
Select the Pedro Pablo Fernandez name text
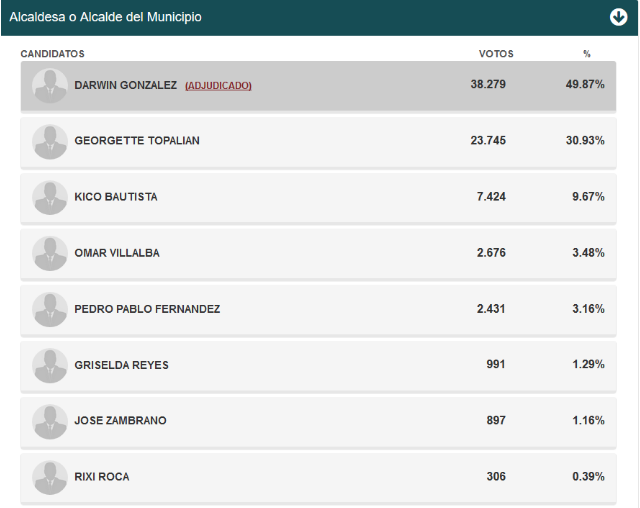pos(147,309)
